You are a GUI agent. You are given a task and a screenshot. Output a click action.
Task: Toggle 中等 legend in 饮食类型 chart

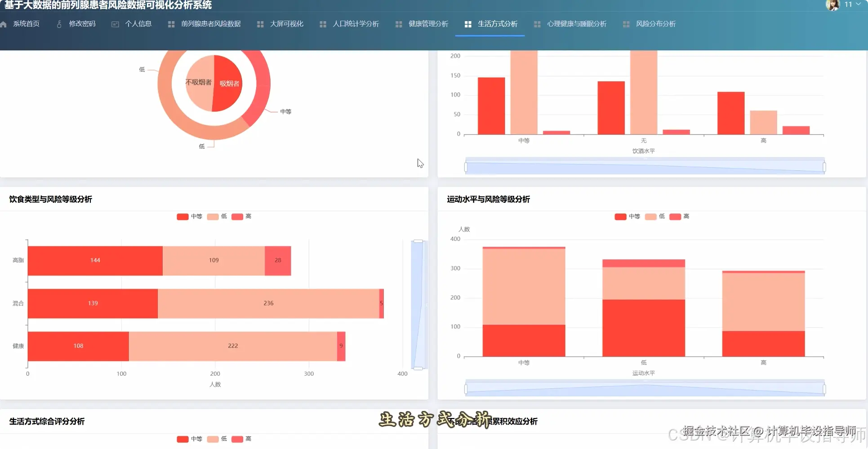(x=189, y=217)
